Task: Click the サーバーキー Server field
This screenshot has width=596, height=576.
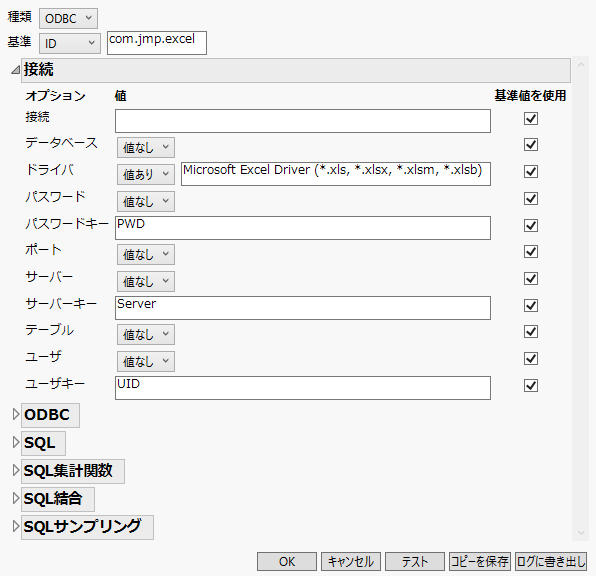Action: tap(303, 308)
